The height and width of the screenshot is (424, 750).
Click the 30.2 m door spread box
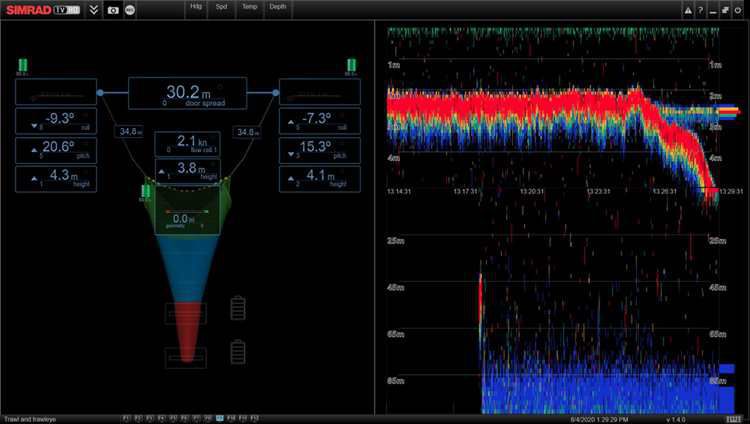tap(188, 93)
